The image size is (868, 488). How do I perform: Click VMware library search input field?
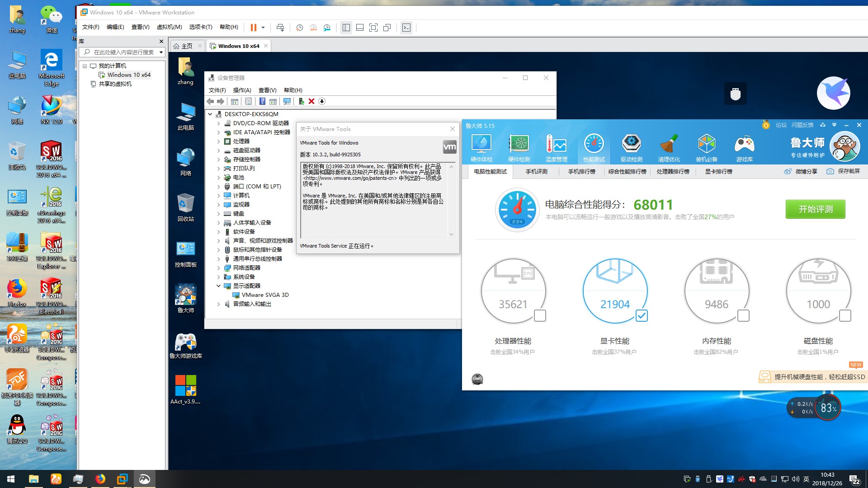pos(123,52)
